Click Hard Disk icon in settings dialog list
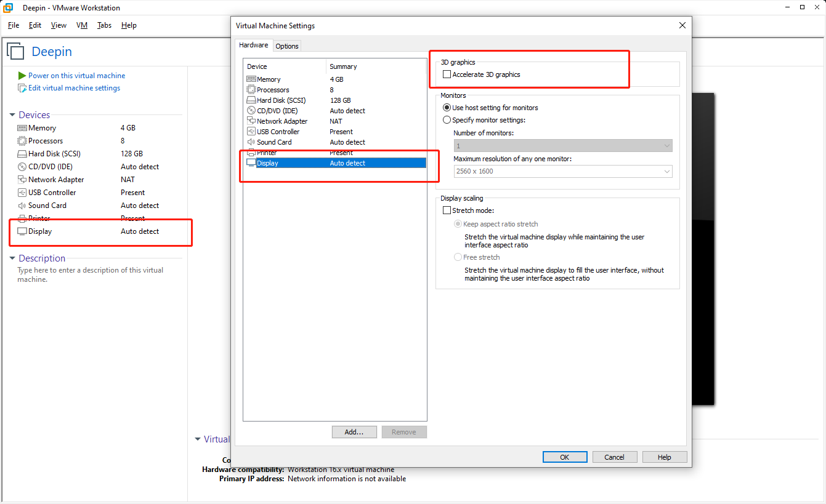 (251, 100)
